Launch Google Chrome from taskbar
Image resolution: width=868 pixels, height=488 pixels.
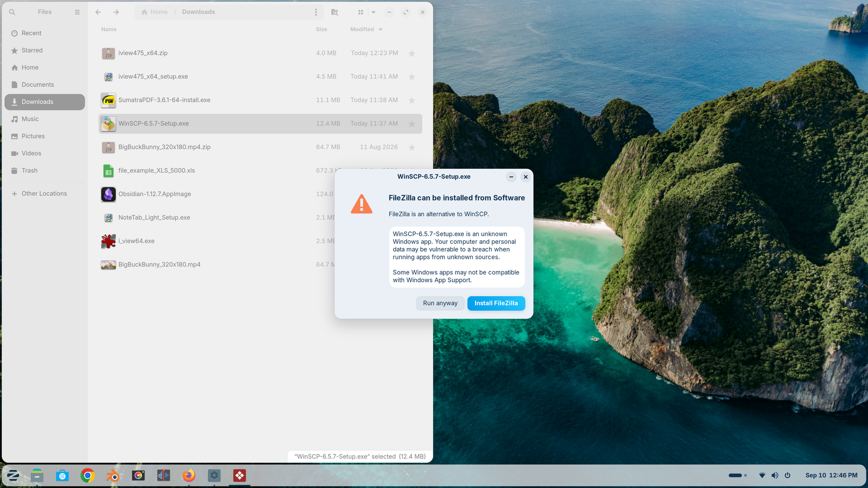click(x=87, y=476)
